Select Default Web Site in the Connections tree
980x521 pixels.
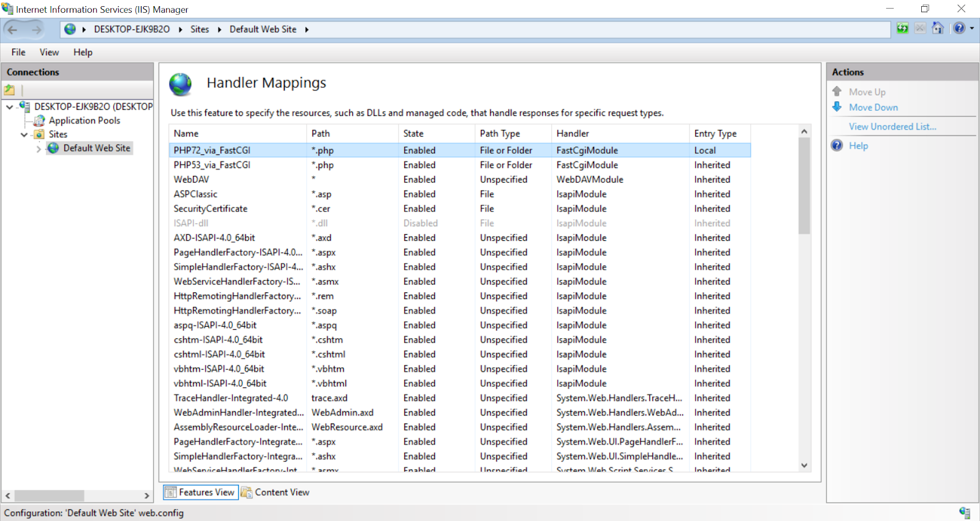97,148
